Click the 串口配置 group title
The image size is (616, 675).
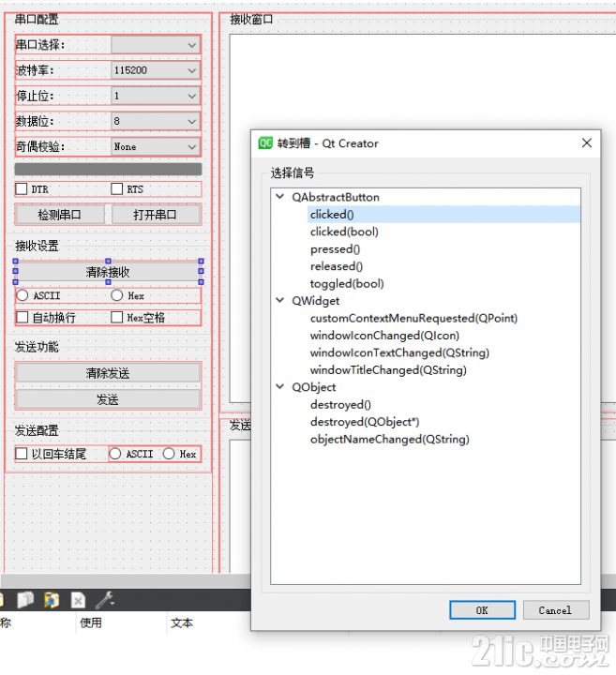tap(37, 20)
